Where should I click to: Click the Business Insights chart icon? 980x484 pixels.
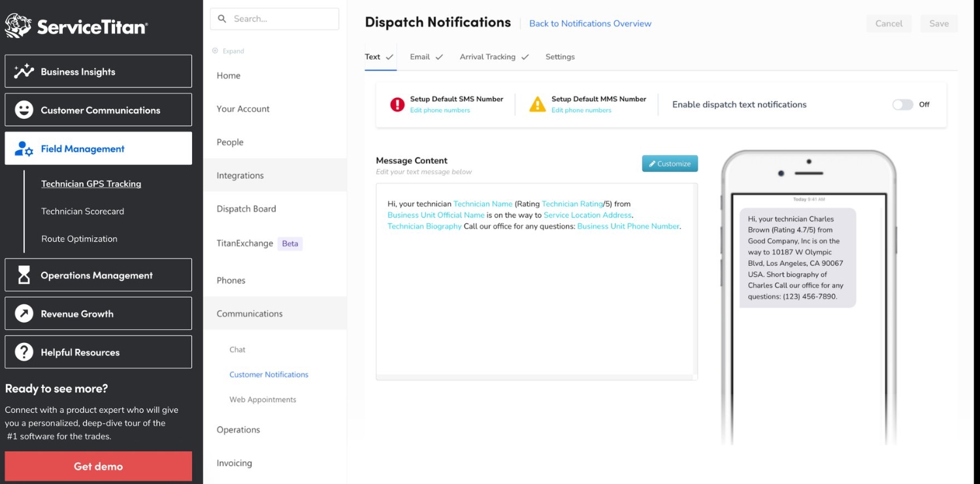tap(24, 71)
